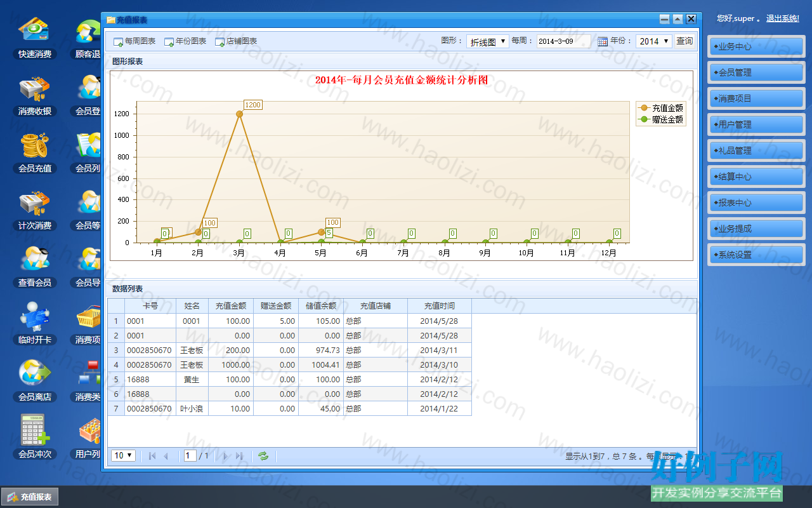Sort by the 充值金额 column header

[x=231, y=306]
